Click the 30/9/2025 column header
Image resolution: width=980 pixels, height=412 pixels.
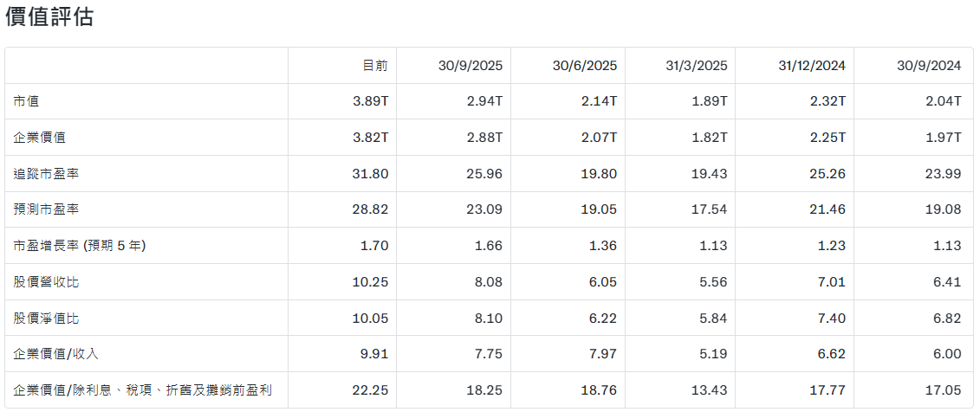pyautogui.click(x=471, y=66)
